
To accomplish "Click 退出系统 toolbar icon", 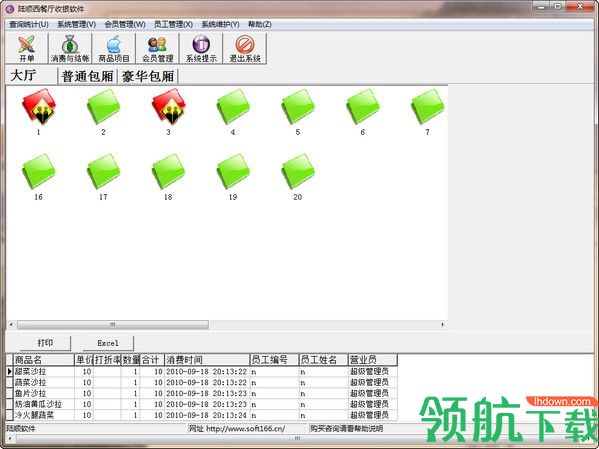I will tap(244, 48).
